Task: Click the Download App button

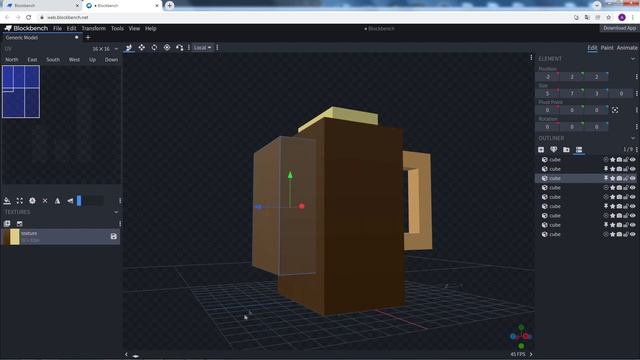Action: (x=619, y=28)
